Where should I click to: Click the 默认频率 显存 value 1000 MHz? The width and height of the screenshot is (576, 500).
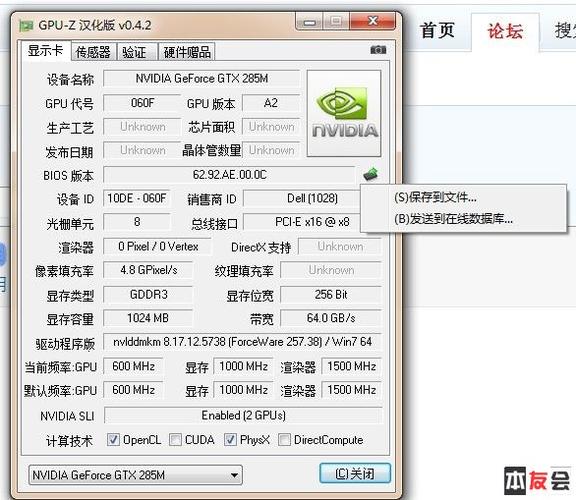[243, 390]
